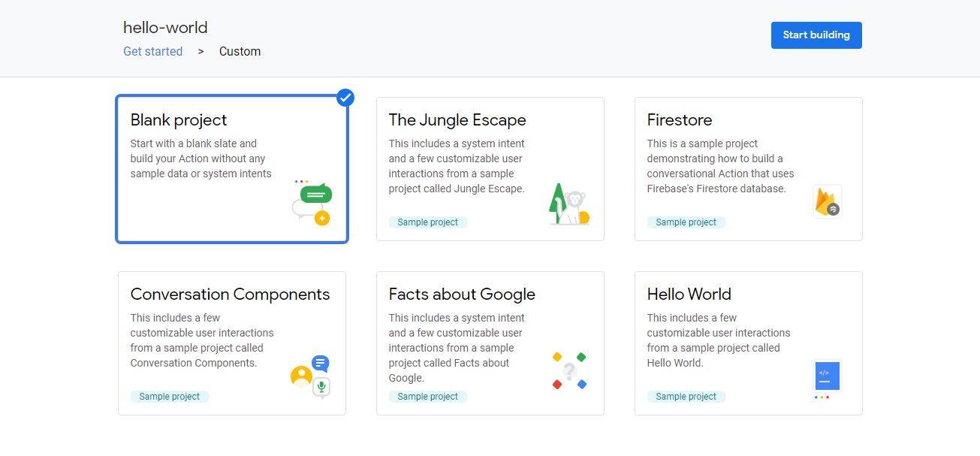This screenshot has width=980, height=456.
Task: Choose The Jungle Escape card title
Action: click(x=457, y=120)
